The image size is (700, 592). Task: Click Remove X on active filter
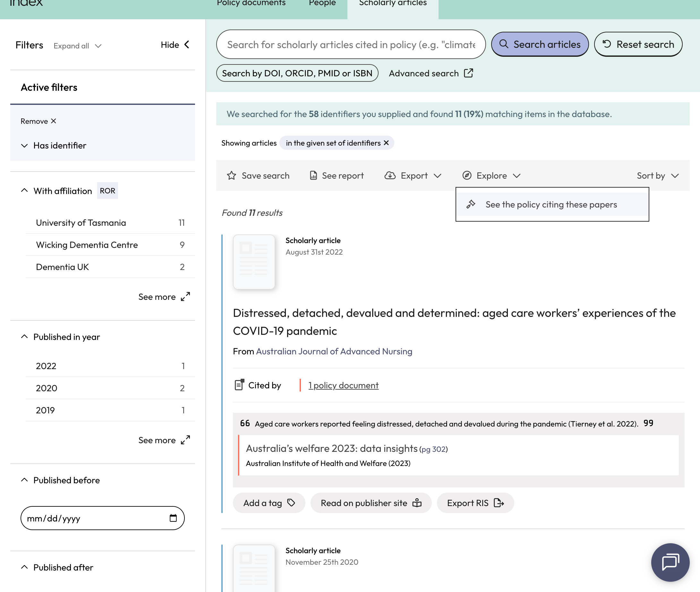coord(38,121)
